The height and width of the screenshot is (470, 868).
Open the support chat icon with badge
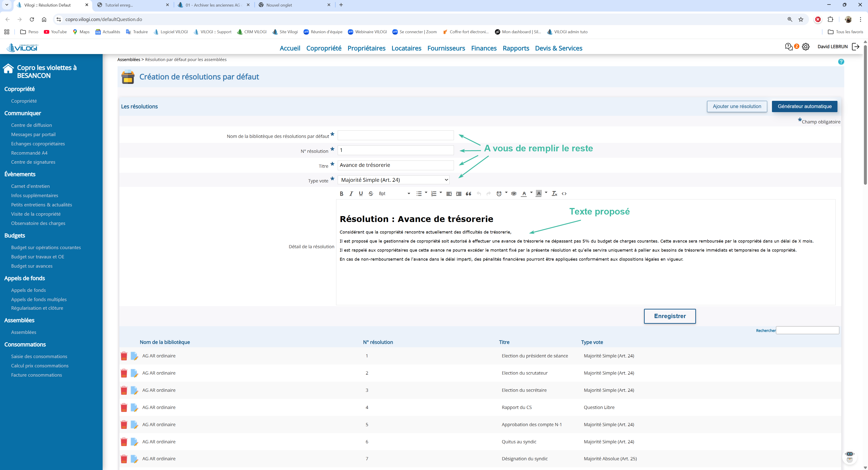[x=789, y=47]
